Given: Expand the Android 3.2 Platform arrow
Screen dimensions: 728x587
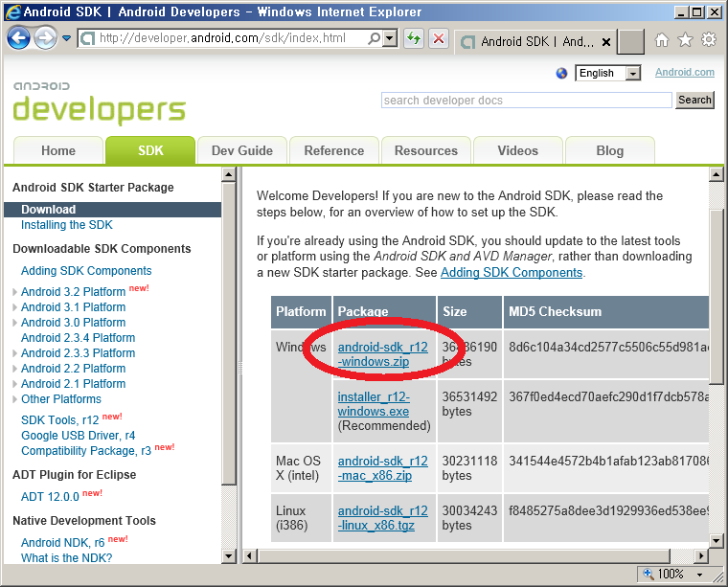Looking at the screenshot, I should click(x=15, y=292).
